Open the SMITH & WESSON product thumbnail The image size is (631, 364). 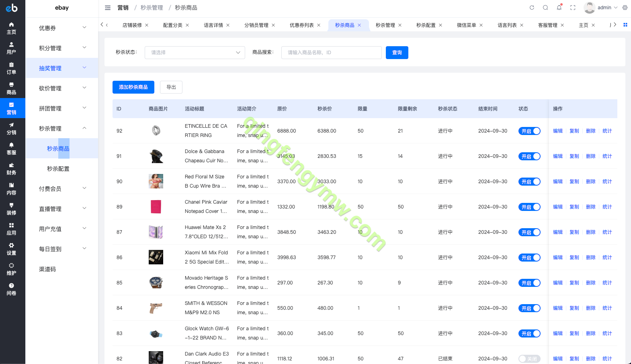pyautogui.click(x=156, y=308)
